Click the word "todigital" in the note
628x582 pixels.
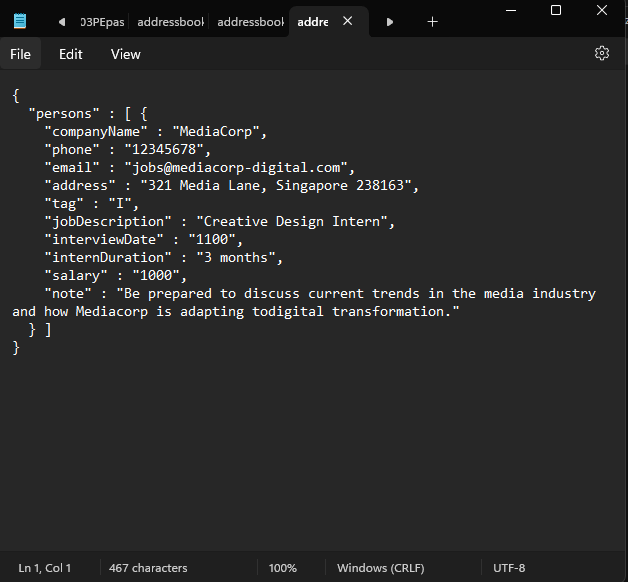pyautogui.click(x=288, y=312)
